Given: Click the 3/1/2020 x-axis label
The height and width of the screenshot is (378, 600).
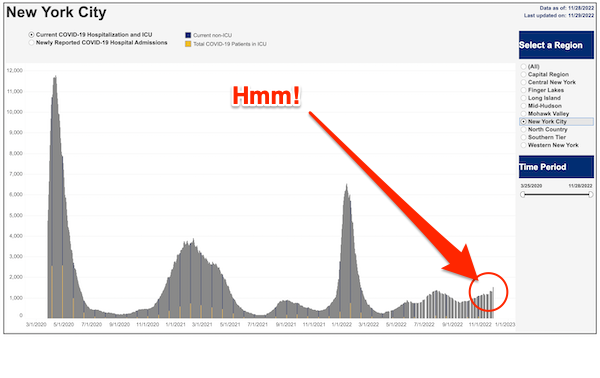Looking at the screenshot, I should (x=36, y=324).
